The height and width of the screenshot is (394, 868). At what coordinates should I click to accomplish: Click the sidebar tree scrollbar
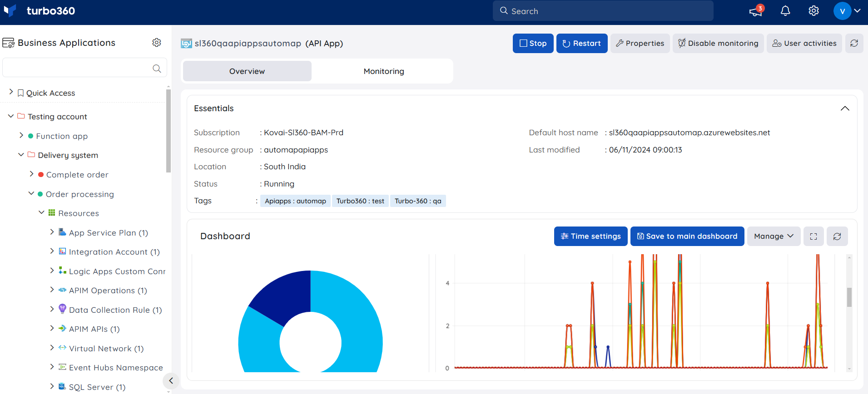pos(169,131)
